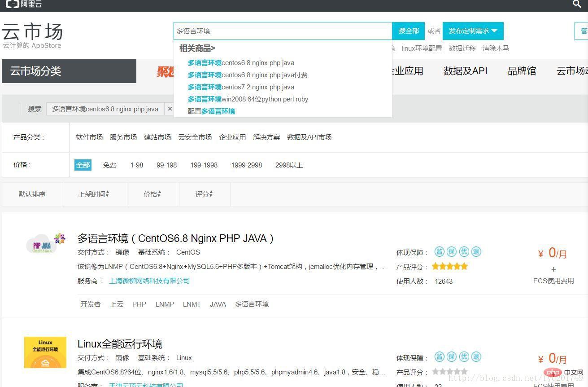Expand the 发布定制需求 dropdown
This screenshot has width=588, height=387.
click(473, 31)
